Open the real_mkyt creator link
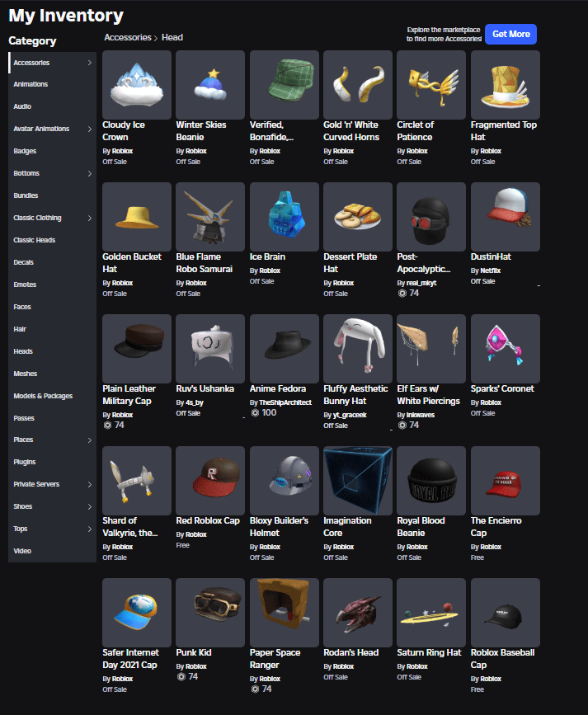The height and width of the screenshot is (715, 588). pyautogui.click(x=421, y=283)
